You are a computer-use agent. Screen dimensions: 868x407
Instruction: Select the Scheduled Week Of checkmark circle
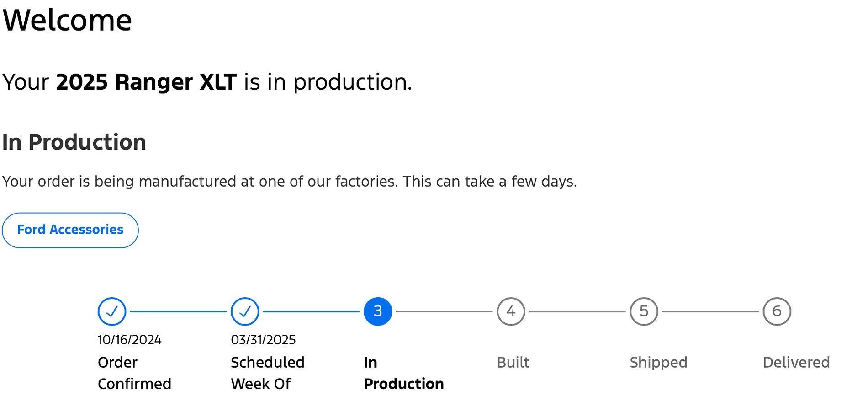[x=245, y=311]
